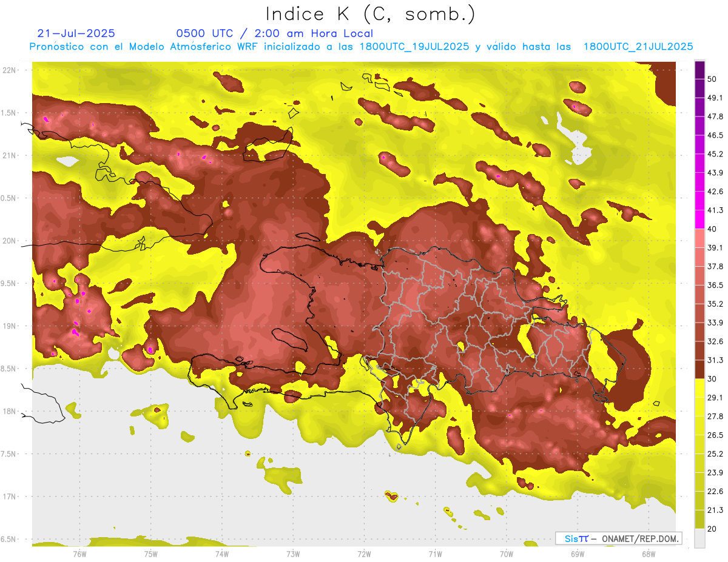Click the '73W' longitude label

point(293,554)
